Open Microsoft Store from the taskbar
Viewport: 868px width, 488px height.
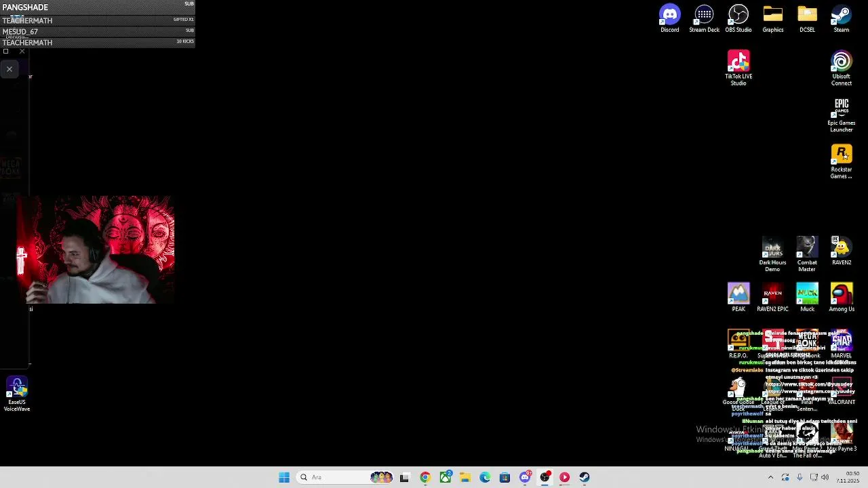pos(505,477)
